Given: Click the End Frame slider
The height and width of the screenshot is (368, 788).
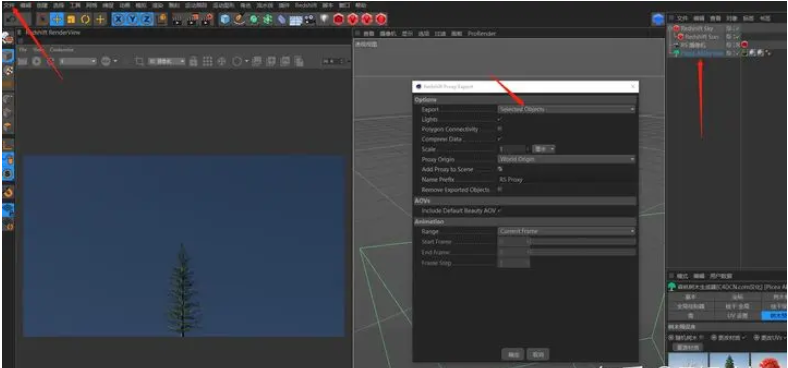Looking at the screenshot, I should tap(583, 252).
